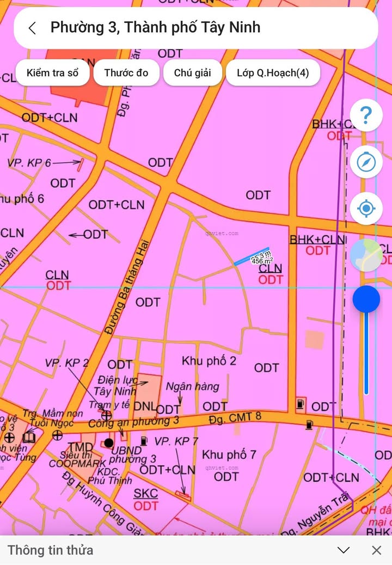Tap the DNL zone label
Viewport: 392px width, 565px height.
click(x=145, y=407)
